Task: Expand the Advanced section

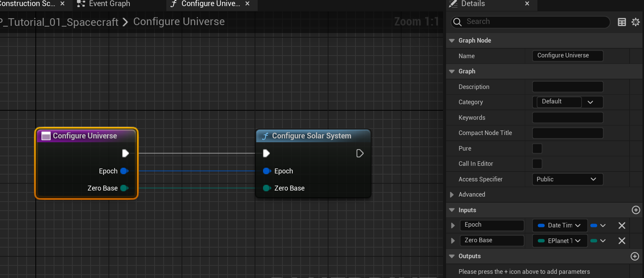Action: coord(452,195)
